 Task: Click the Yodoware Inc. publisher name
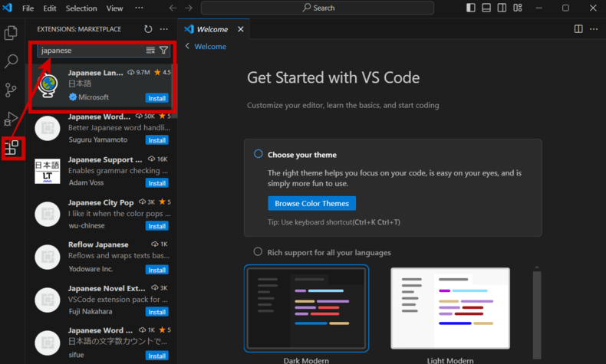[x=91, y=269]
